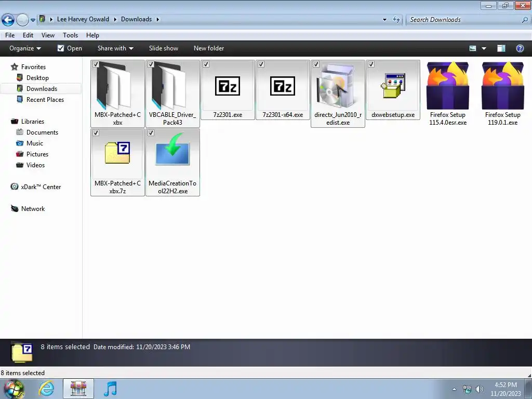532x399 pixels.
Task: Expand arrow after Lee Harvey Oswald breadcrumb
Action: [115, 20]
